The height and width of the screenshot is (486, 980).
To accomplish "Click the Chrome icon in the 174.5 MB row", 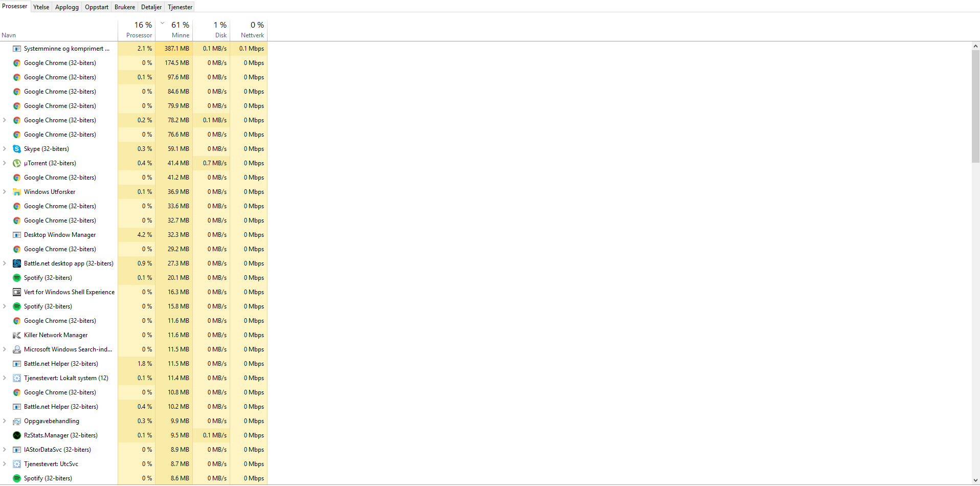I will tap(17, 63).
